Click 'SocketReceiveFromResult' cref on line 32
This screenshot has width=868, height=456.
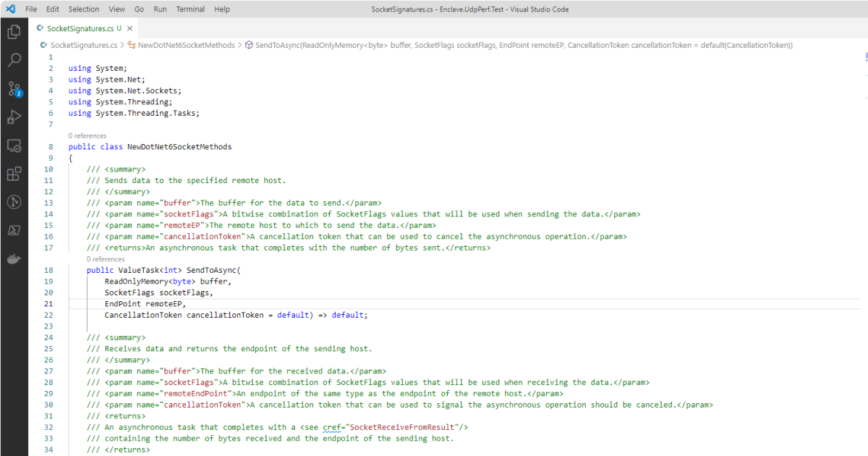pyautogui.click(x=403, y=427)
